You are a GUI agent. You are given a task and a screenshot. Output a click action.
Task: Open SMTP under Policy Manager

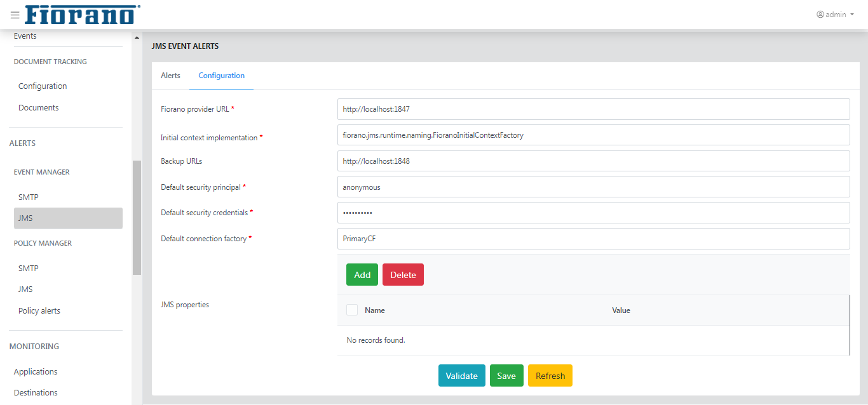coord(29,269)
